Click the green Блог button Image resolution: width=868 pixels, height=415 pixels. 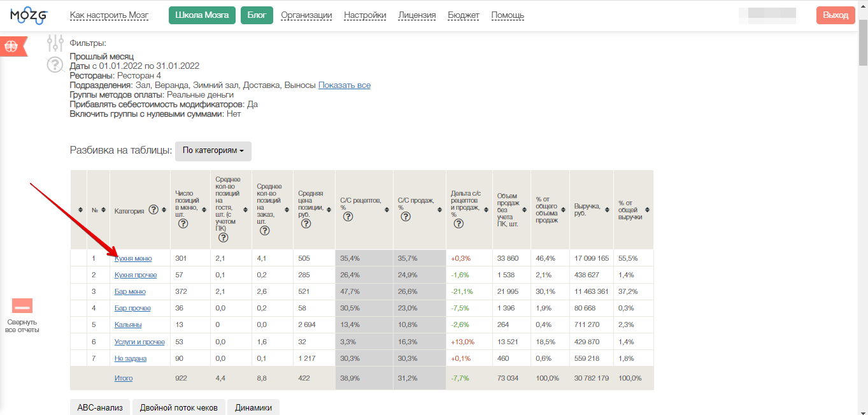point(257,15)
